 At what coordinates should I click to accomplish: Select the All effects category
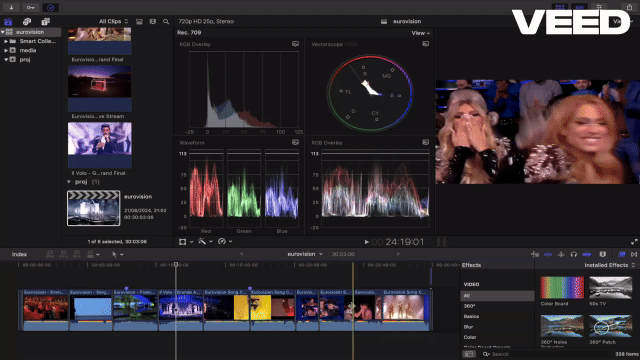click(x=497, y=296)
